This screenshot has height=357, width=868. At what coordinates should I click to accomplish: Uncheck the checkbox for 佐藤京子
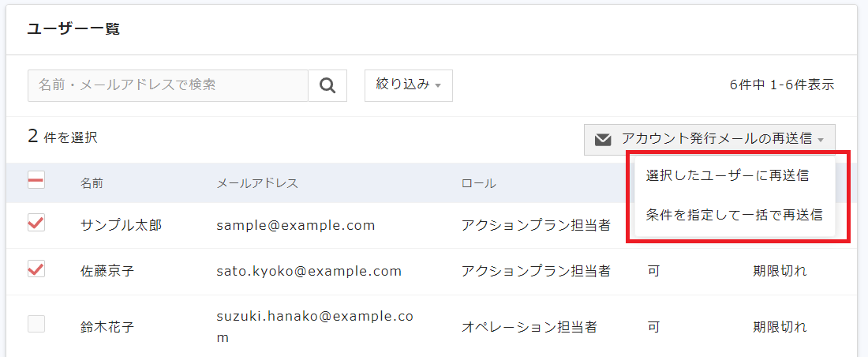click(x=36, y=270)
